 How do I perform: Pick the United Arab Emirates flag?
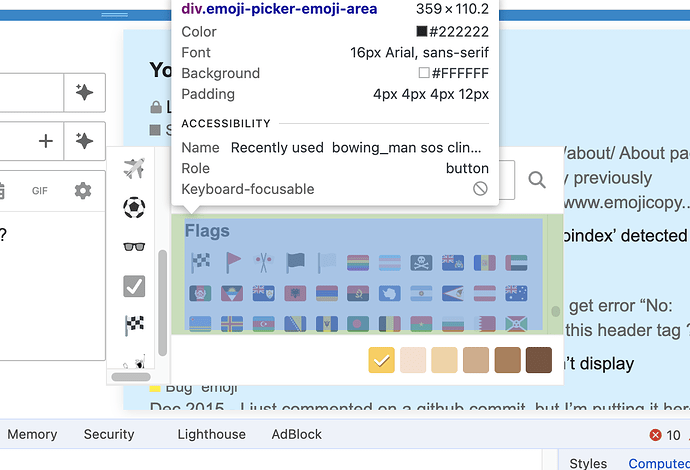pos(516,263)
